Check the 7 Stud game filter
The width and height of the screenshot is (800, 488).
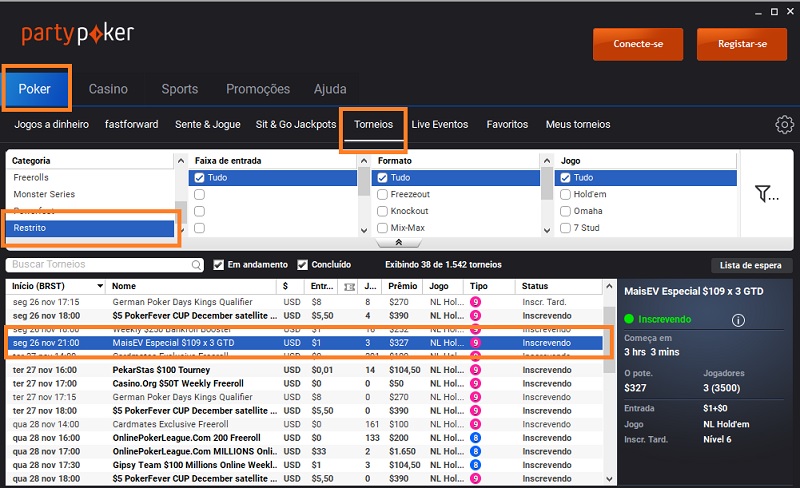point(565,228)
